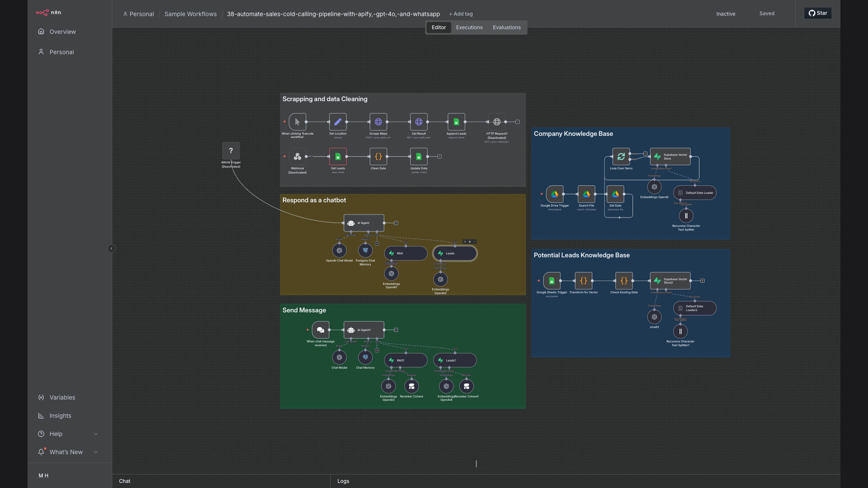This screenshot has width=868, height=488.
Task: Select the RAG1 vector store node
Action: pos(406,361)
